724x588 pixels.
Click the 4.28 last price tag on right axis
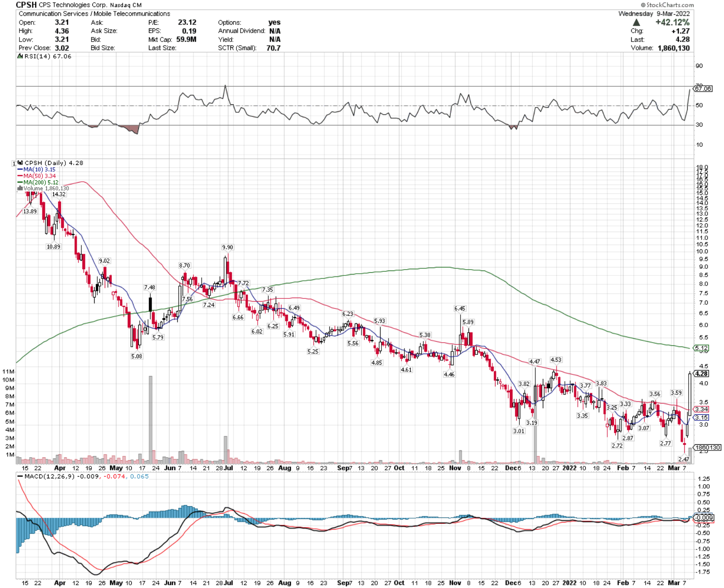(x=702, y=374)
